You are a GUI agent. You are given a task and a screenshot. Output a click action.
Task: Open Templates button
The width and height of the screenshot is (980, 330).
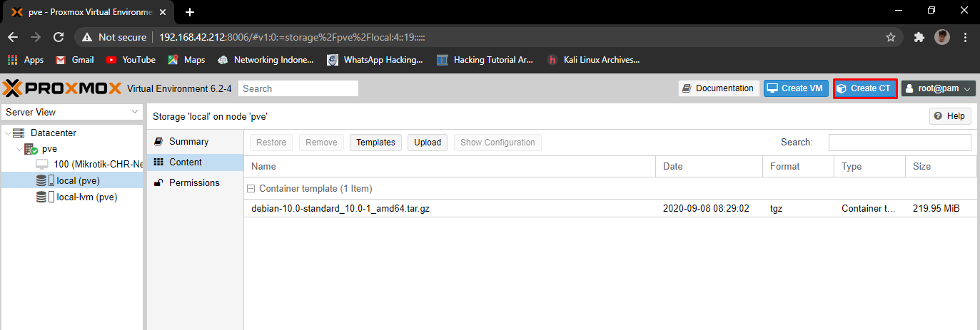coord(375,143)
